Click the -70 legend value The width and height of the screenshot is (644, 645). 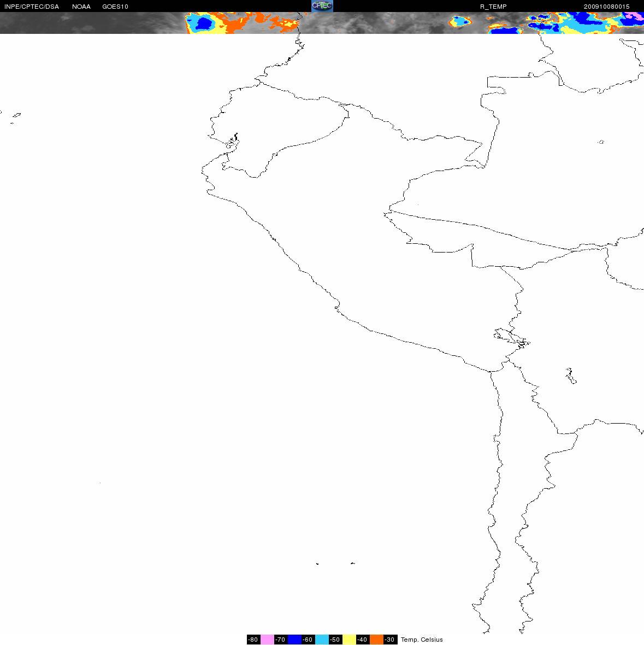coord(281,640)
